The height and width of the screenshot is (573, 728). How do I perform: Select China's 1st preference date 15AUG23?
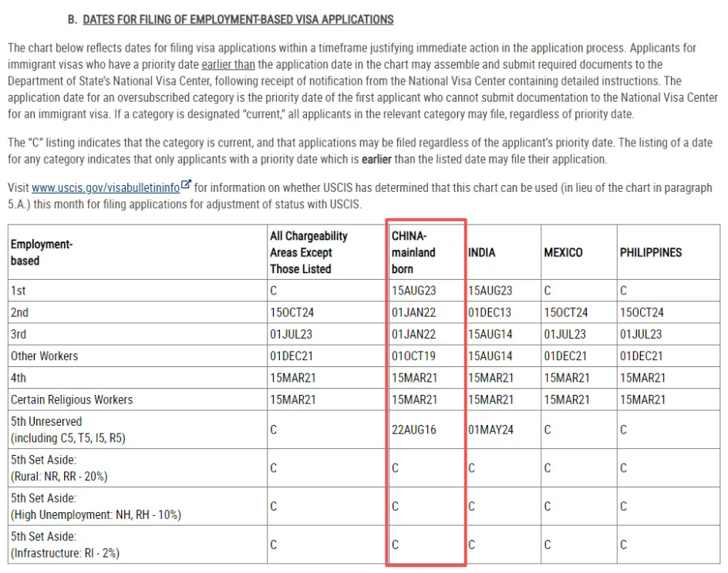click(x=414, y=291)
